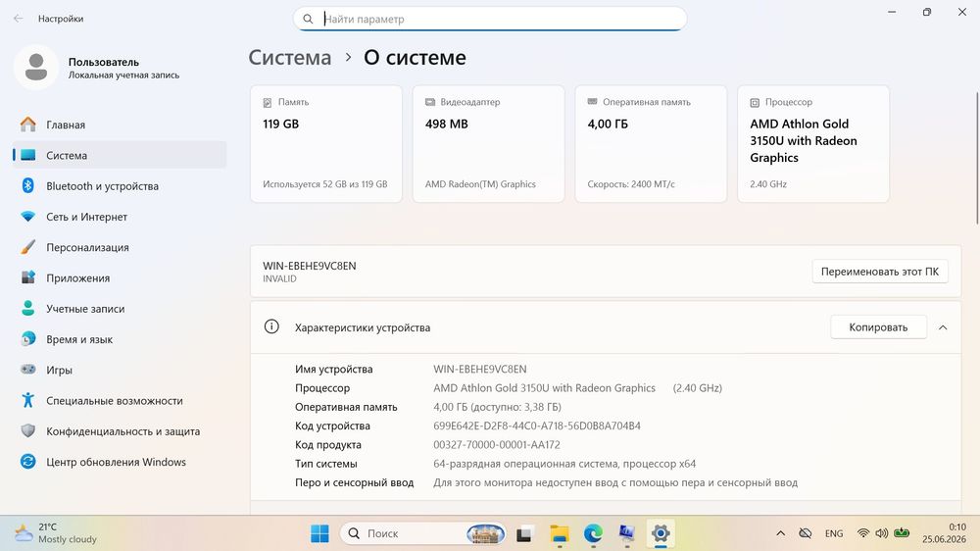This screenshot has height=551, width=980.
Task: Click the Главная house icon
Action: [28, 124]
